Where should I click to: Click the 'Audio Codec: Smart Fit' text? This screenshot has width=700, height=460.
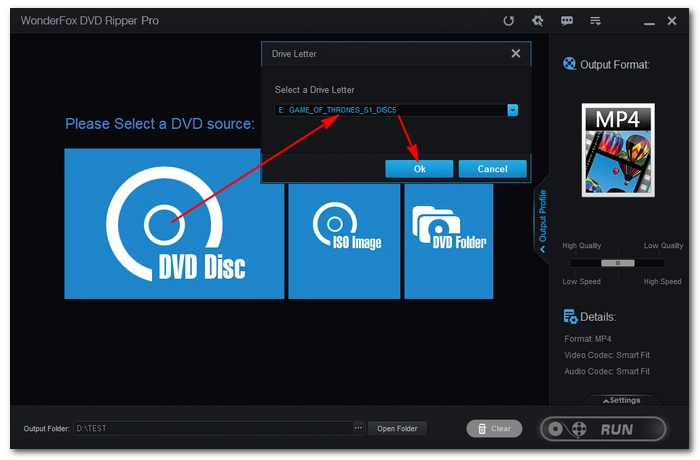click(x=607, y=371)
